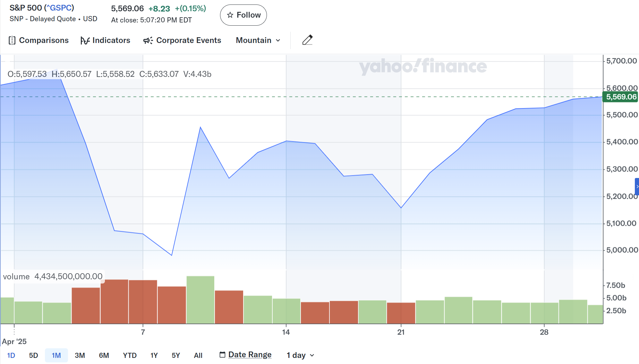Select the YTD time range
This screenshot has height=364, width=639.
[x=130, y=355]
